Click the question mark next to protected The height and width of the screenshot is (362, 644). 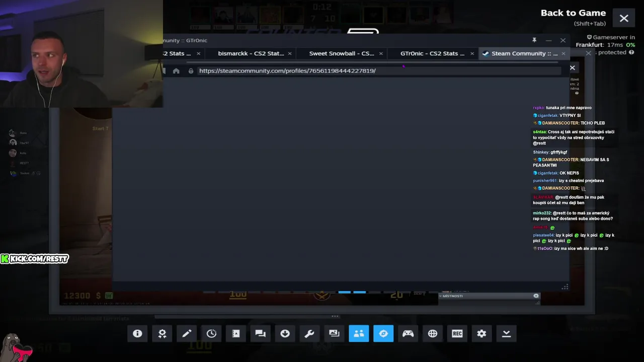tap(631, 52)
